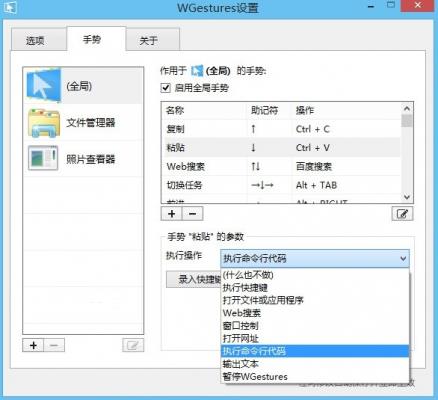Click the edit application pencil icon
The height and width of the screenshot is (400, 438).
coord(133,345)
